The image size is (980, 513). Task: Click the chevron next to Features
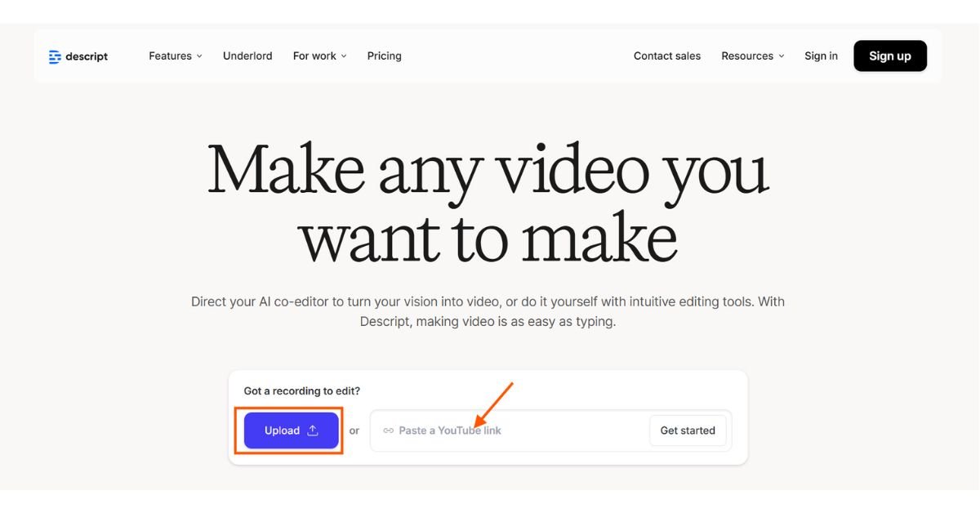(199, 56)
